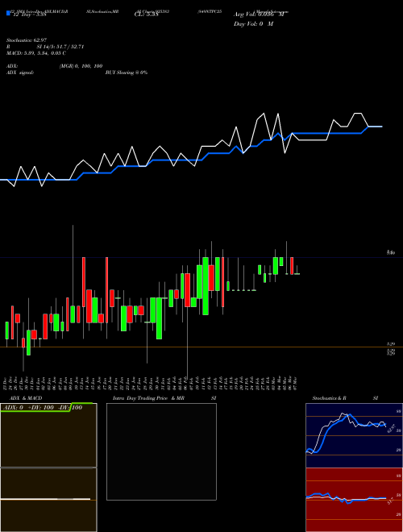Click the tallest green candle near 11 Feb

[x=206, y=286]
